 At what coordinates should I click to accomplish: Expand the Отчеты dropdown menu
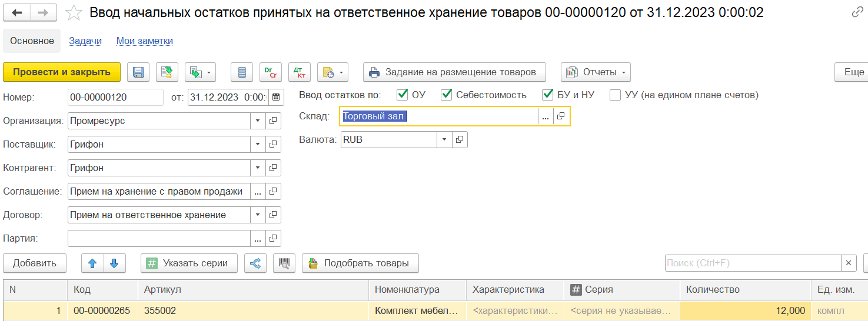pos(596,72)
